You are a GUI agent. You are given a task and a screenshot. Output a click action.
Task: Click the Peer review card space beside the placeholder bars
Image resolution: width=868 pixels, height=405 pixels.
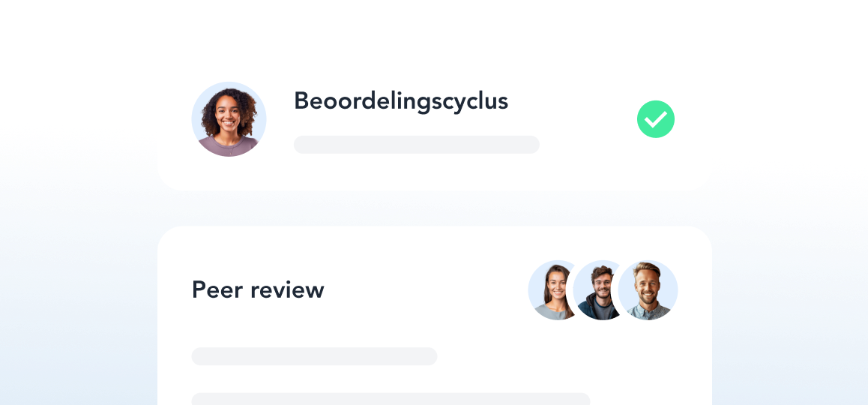[x=648, y=366]
